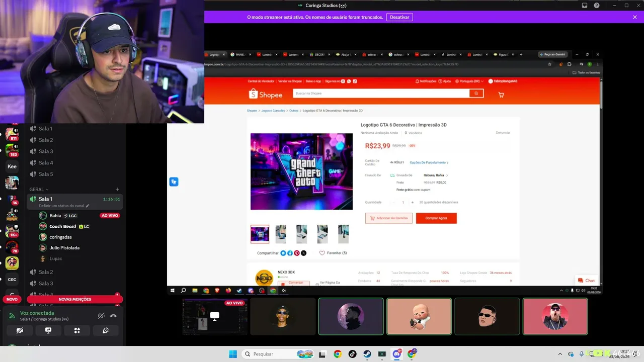Screen dimensions: 644x362
Task: Click the Comprar Agora button
Action: point(436,218)
